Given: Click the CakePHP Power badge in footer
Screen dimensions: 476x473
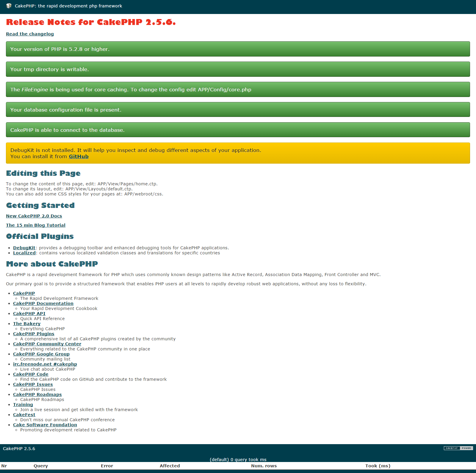Looking at the screenshot, I should coord(458,448).
